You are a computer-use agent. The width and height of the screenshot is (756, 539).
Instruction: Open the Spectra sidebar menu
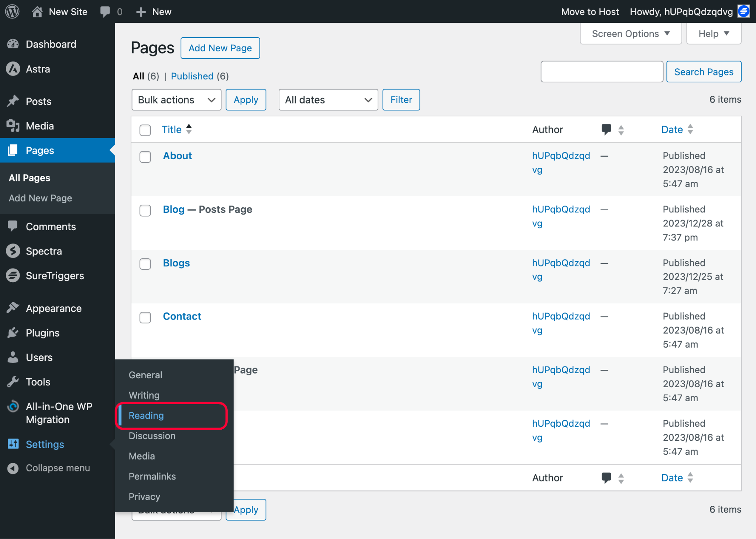click(44, 251)
